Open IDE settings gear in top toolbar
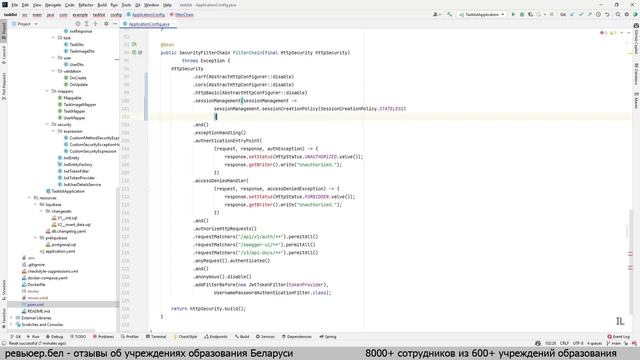 [x=627, y=14]
